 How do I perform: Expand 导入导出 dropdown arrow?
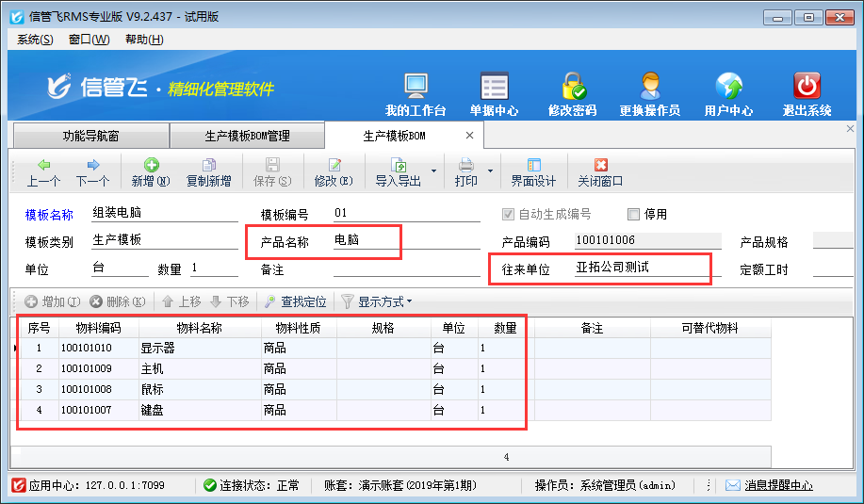[434, 171]
